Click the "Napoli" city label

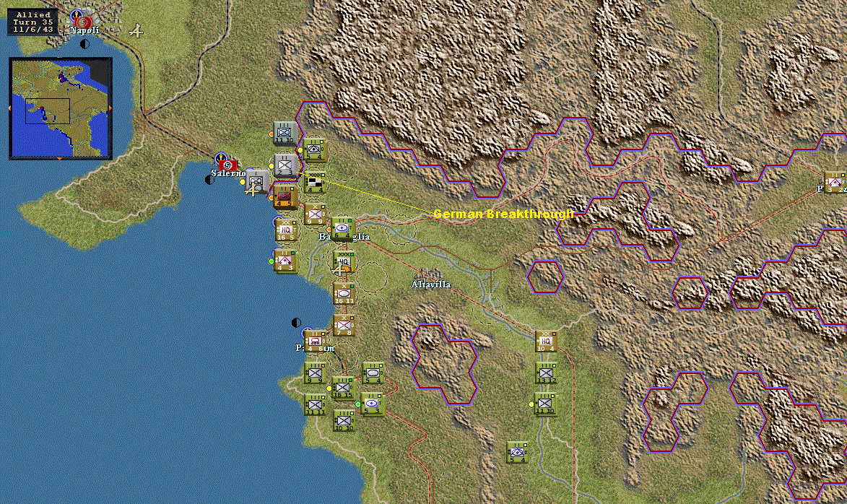84,31
